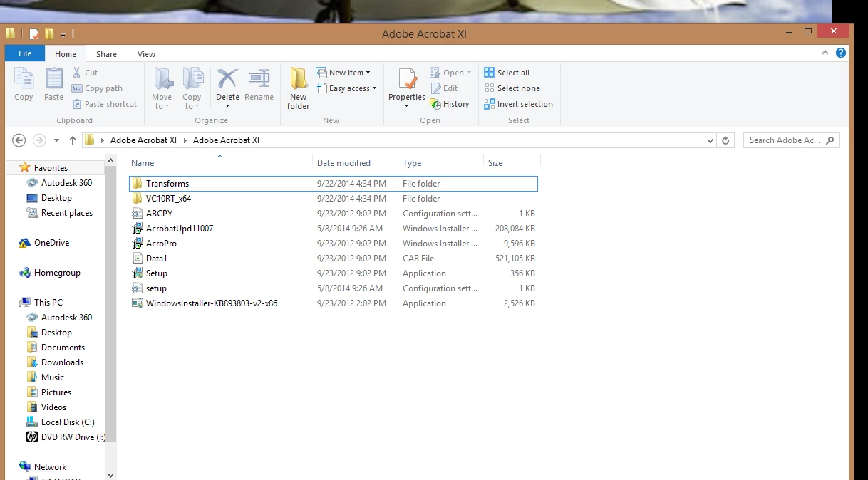Collapse the ribbon with chevron

(x=825, y=53)
